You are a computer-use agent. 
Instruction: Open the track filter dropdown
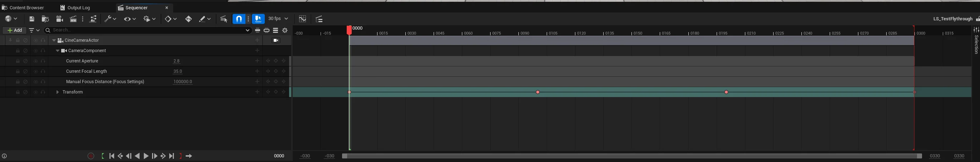click(34, 30)
